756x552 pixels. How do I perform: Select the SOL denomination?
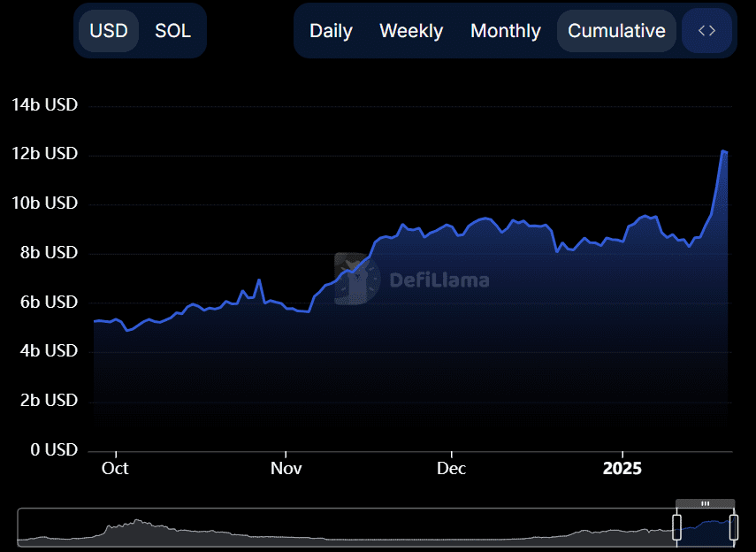click(172, 30)
